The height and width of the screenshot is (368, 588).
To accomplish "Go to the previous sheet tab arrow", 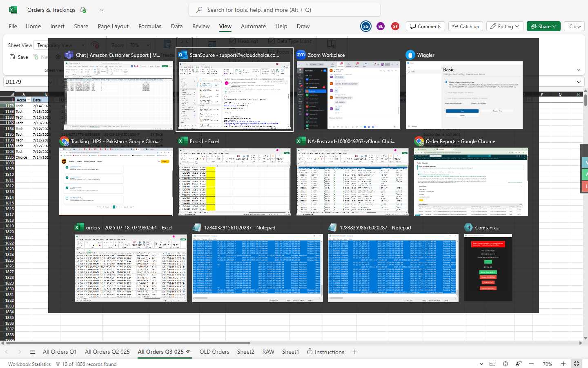I will (x=7, y=352).
